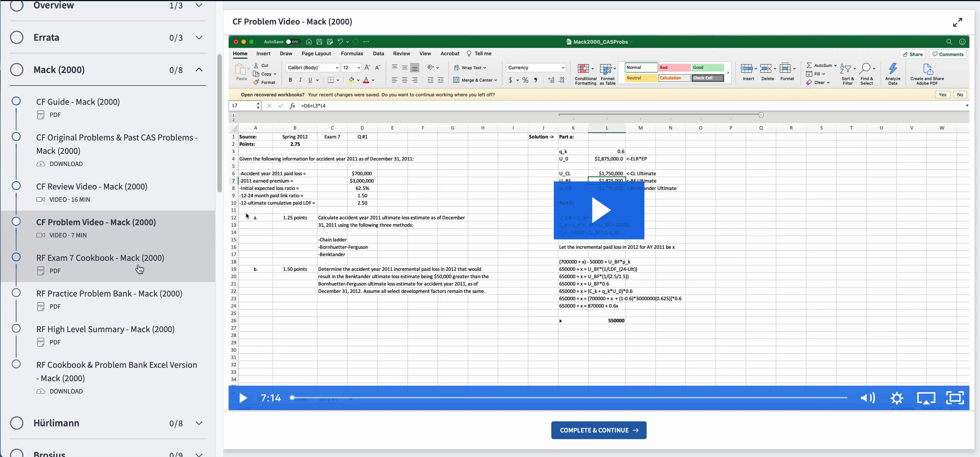Click Create and Share Adobe PDF icon
The height and width of the screenshot is (457, 980).
tap(928, 69)
